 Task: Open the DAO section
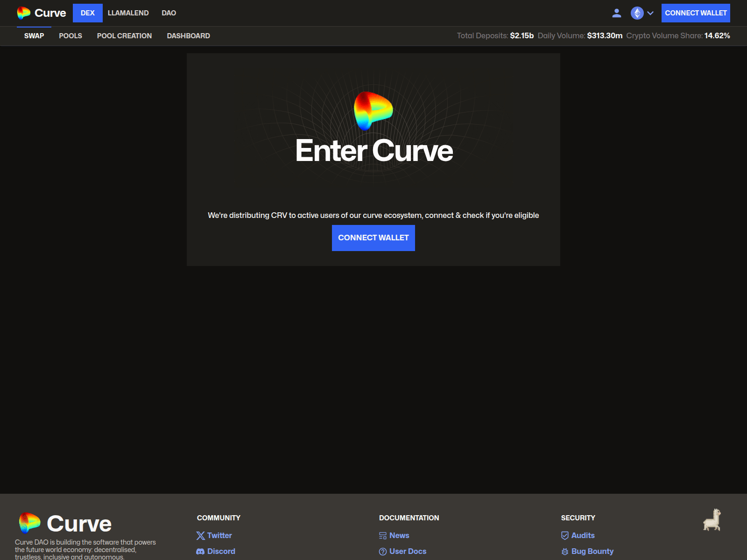coord(168,13)
